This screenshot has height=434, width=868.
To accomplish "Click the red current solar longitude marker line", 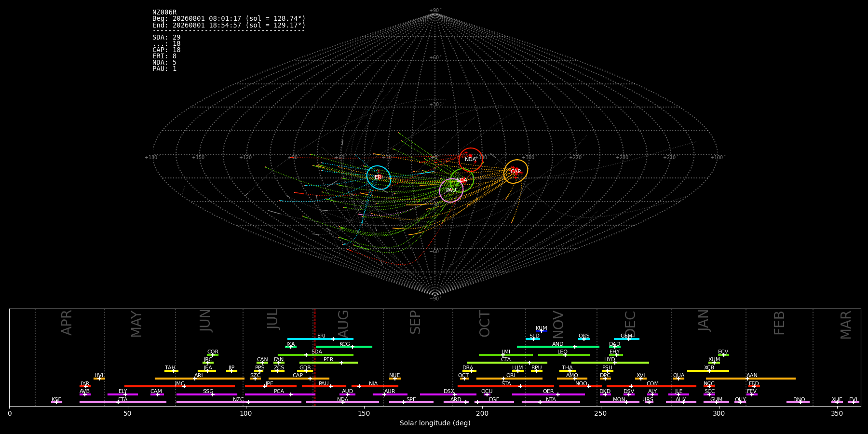I will coord(314,358).
